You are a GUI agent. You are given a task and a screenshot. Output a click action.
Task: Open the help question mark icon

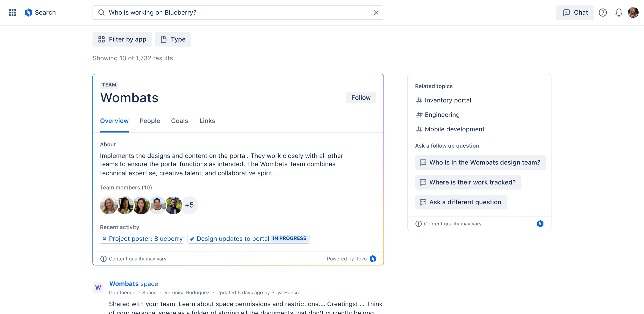603,12
